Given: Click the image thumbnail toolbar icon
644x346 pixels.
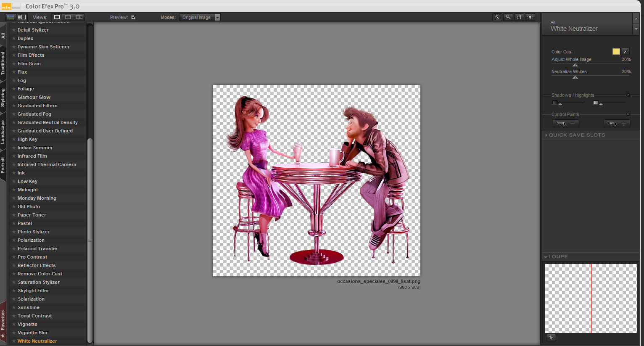Looking at the screenshot, I should 11,17.
